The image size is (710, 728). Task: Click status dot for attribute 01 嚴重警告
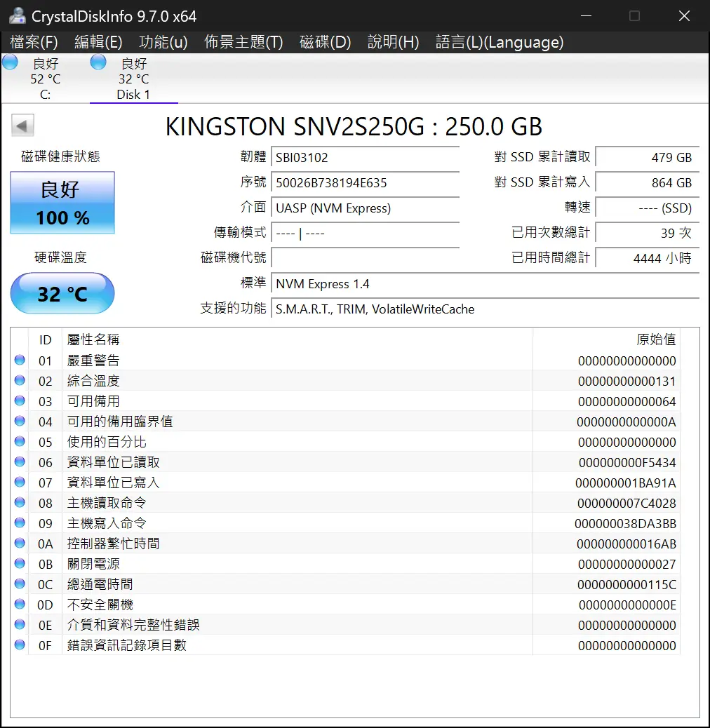[x=20, y=360]
